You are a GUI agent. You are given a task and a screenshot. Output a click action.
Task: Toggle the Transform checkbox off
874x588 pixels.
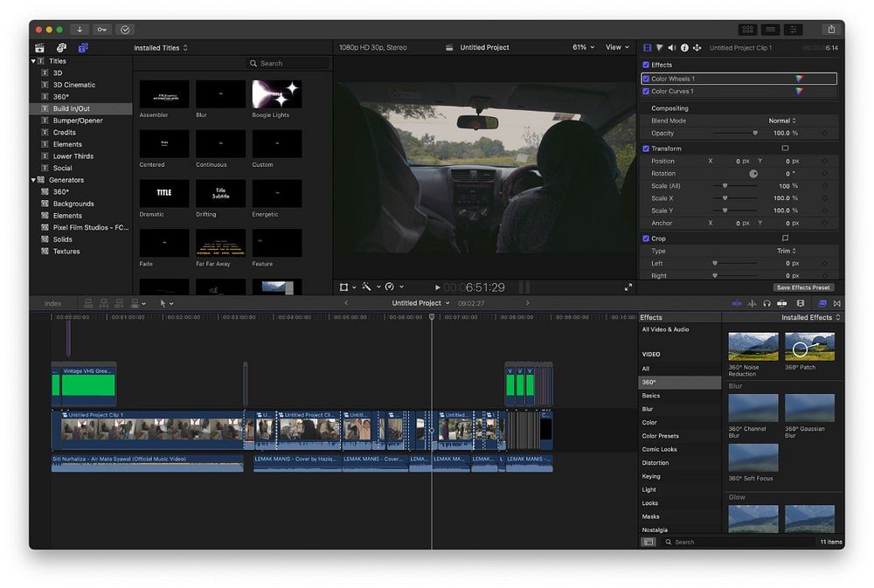point(646,149)
